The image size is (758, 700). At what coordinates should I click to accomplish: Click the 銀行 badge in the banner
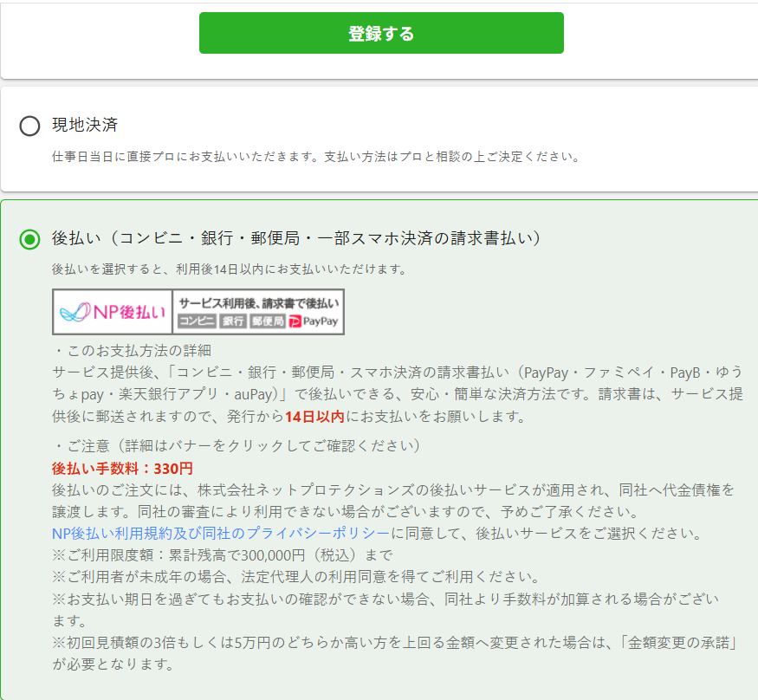coord(232,321)
